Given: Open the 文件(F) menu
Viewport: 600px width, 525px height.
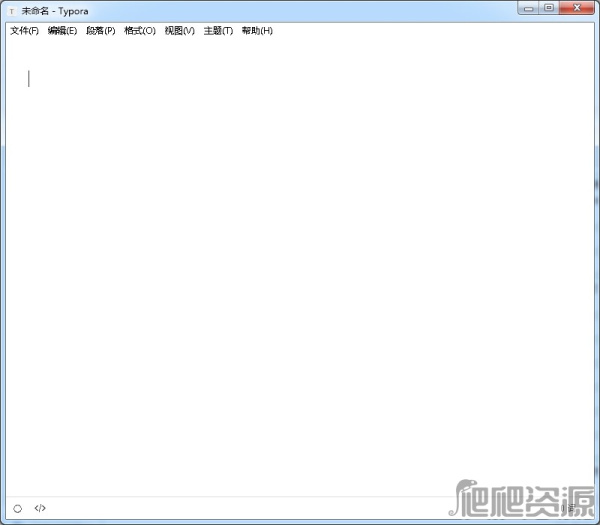Looking at the screenshot, I should 24,31.
